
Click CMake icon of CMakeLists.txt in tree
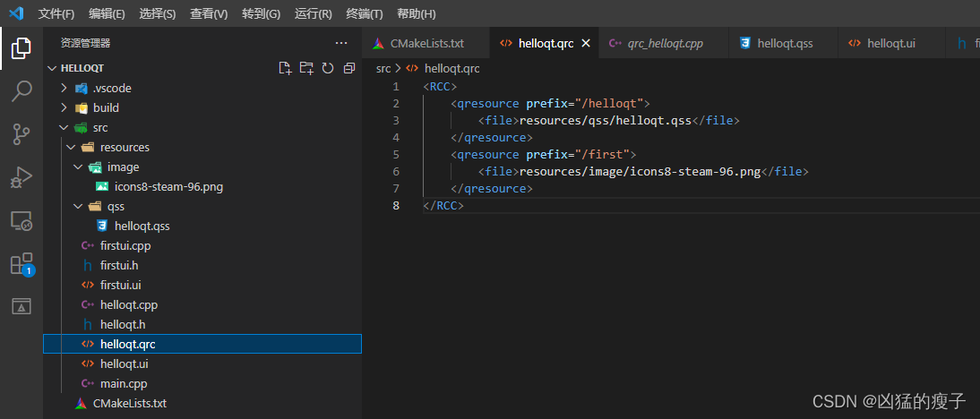pyautogui.click(x=81, y=404)
